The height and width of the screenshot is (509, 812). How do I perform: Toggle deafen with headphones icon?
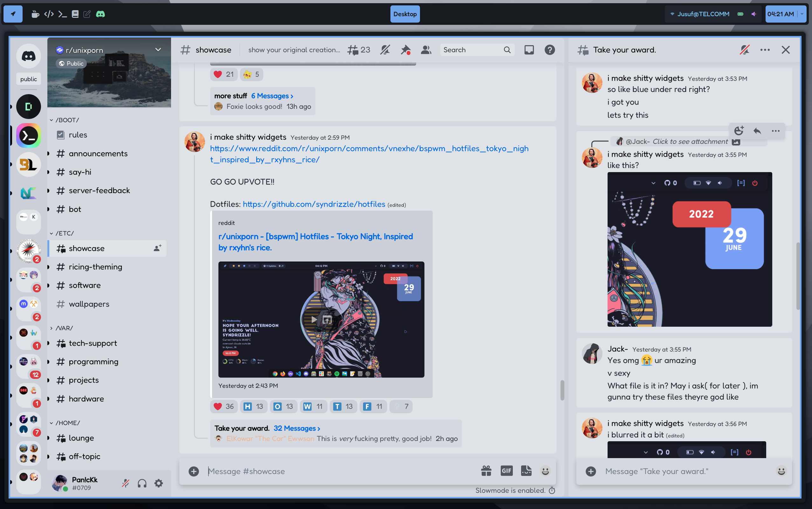click(x=142, y=484)
